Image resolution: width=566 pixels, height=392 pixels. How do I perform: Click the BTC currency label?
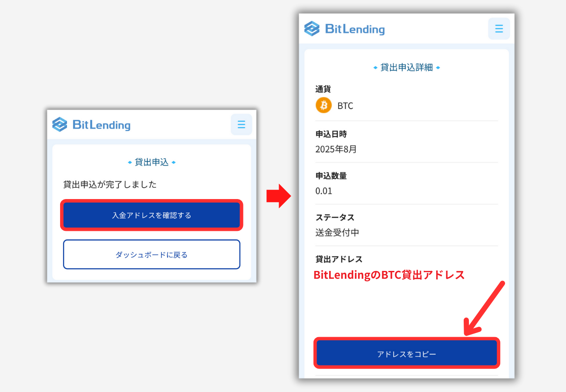click(x=345, y=106)
